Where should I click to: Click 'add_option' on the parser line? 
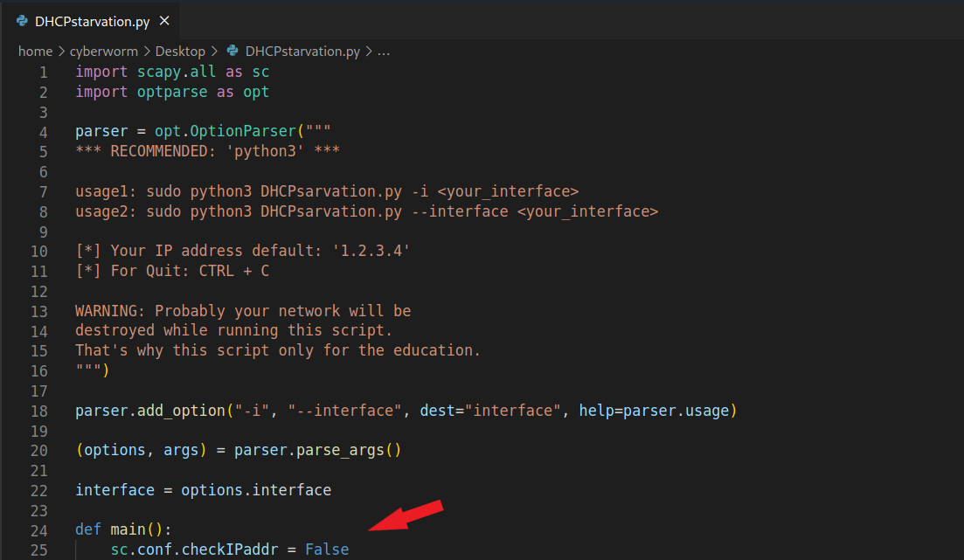point(171,411)
